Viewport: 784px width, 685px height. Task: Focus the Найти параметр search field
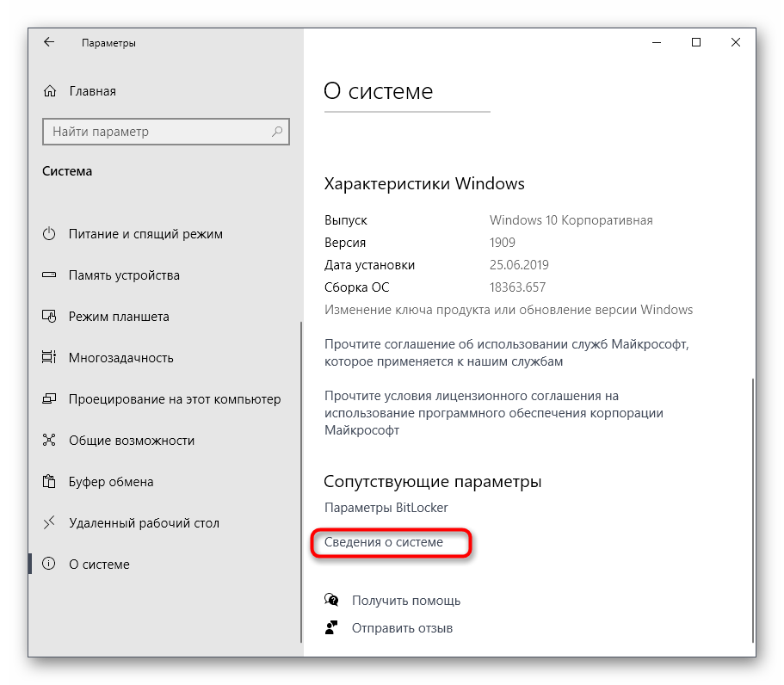tap(166, 132)
